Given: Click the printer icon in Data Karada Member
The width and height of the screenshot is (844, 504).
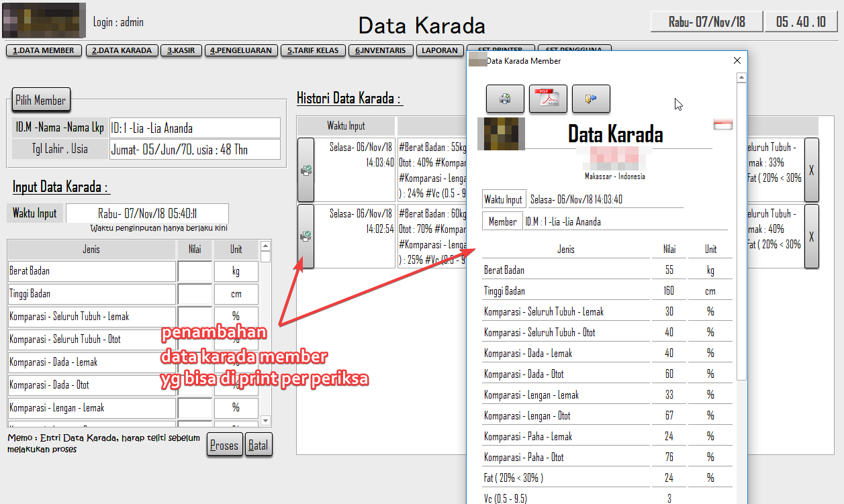Looking at the screenshot, I should tap(505, 99).
